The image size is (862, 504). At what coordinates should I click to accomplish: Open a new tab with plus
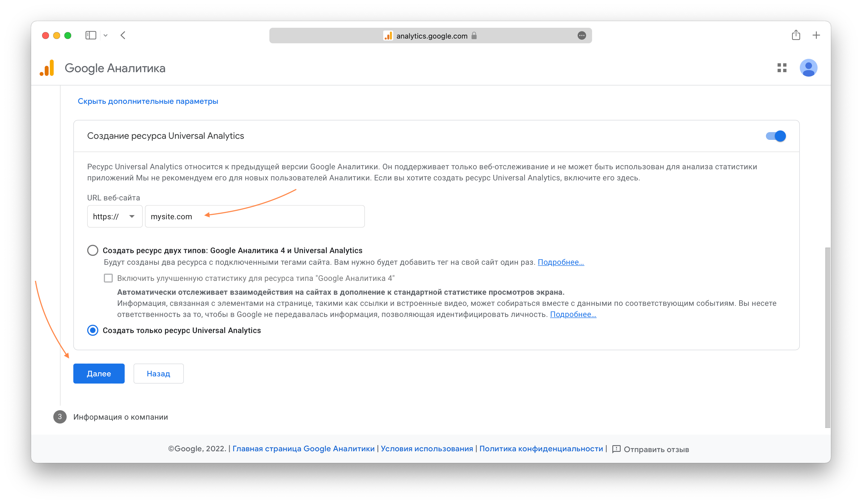816,35
